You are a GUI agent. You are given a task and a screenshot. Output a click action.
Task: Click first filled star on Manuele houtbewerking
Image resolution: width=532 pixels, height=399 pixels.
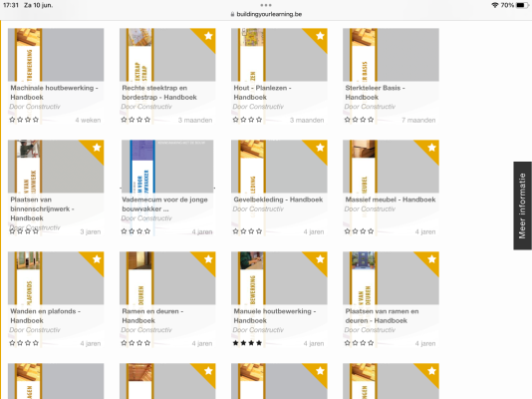point(235,343)
